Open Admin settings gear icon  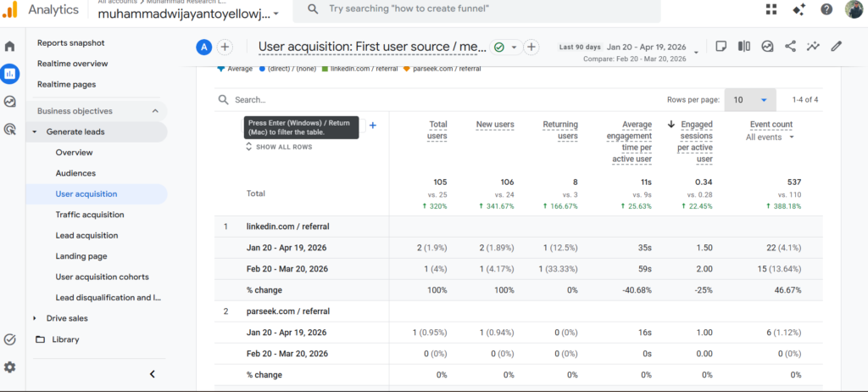tap(9, 367)
